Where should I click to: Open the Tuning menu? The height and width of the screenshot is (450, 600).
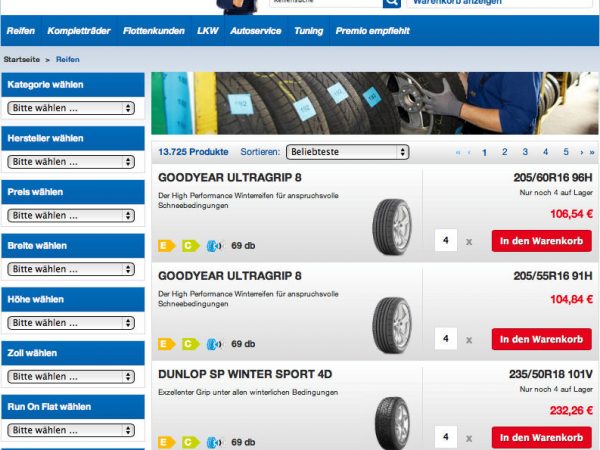click(309, 31)
